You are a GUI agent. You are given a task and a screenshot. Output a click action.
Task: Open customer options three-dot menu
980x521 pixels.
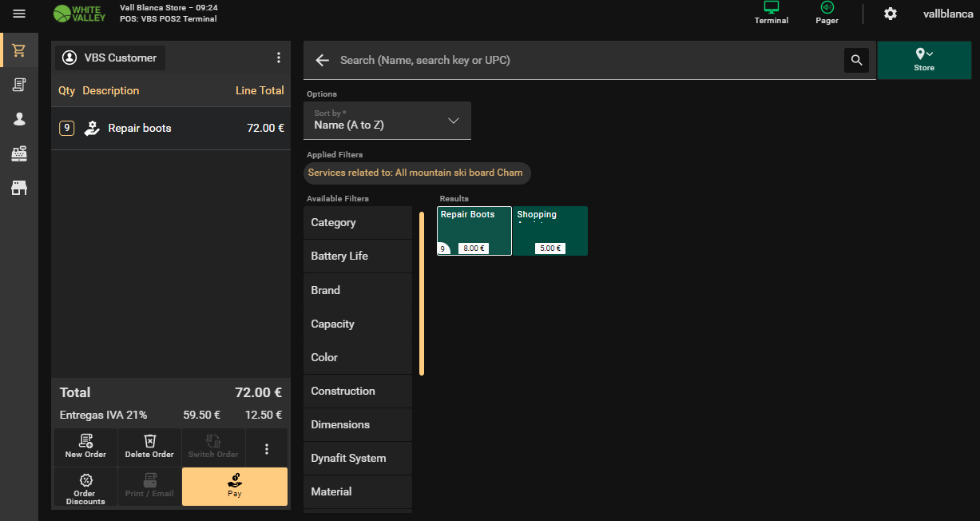pos(279,58)
